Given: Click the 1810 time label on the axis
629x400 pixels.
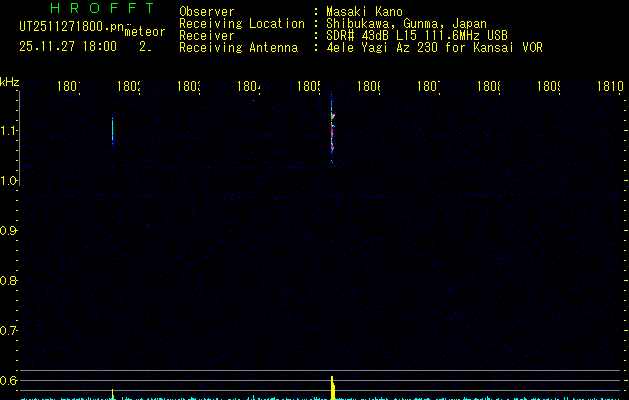Looking at the screenshot, I should click(x=609, y=87).
